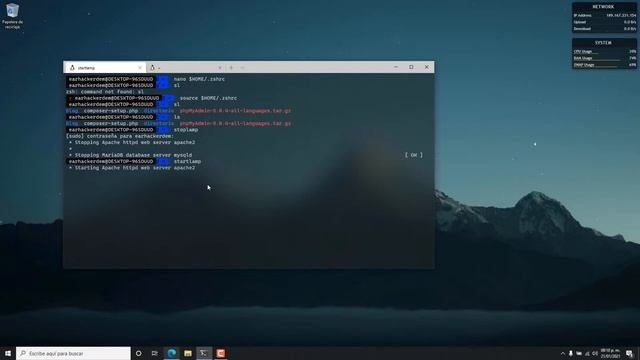The height and width of the screenshot is (360, 640).
Task: Click 'zsh: command not found: sl' line
Action: pyautogui.click(x=105, y=92)
